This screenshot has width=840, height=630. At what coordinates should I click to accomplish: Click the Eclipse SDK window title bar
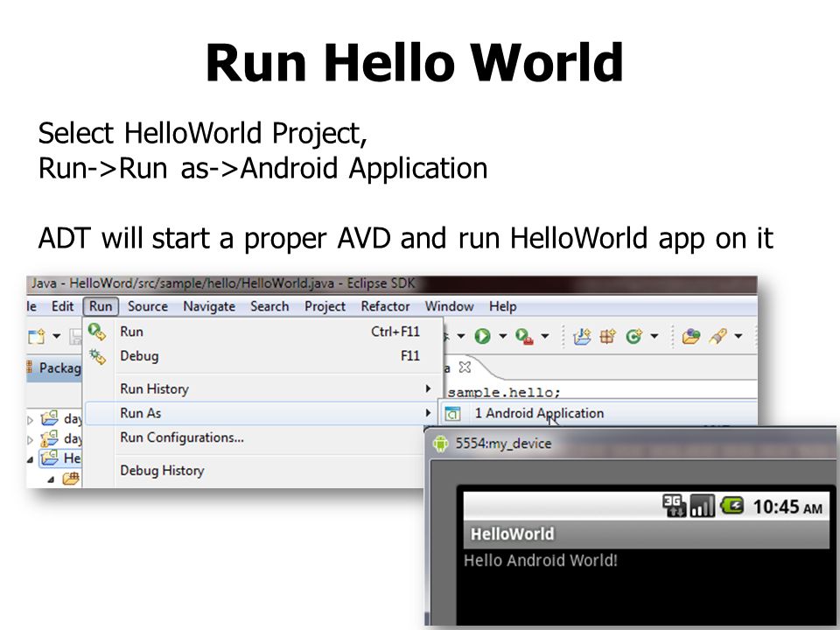click(x=392, y=283)
